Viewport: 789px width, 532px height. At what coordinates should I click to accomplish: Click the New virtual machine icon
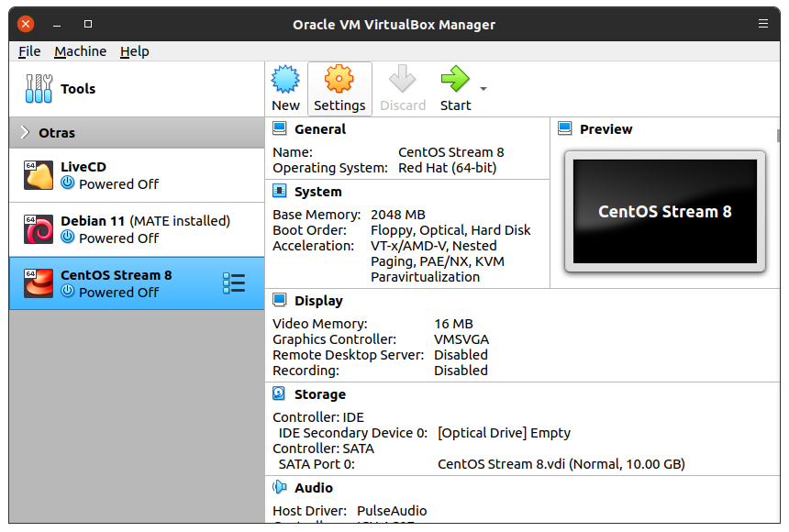[x=286, y=81]
